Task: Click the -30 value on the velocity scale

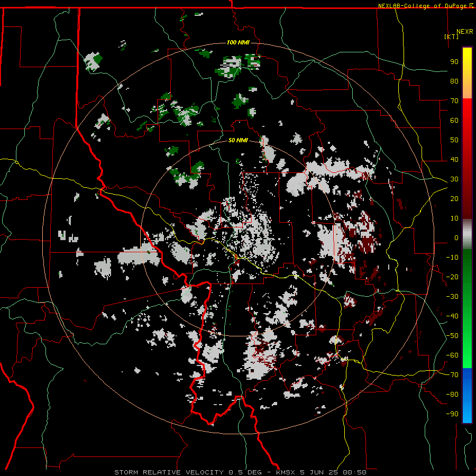Action: (452, 297)
